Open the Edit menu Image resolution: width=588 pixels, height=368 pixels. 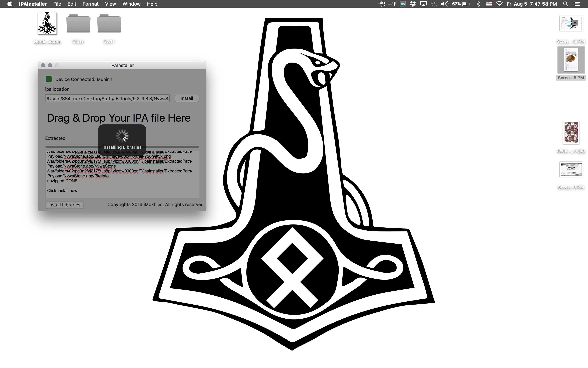(72, 4)
